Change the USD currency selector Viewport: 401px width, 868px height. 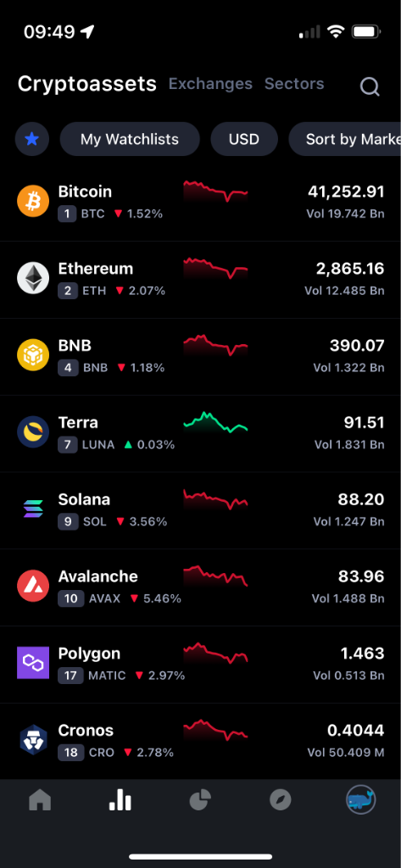[244, 139]
